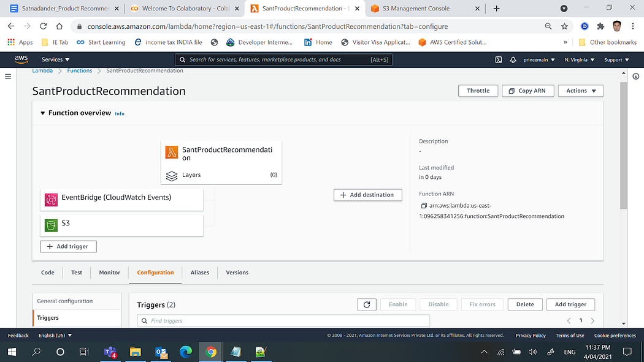The image size is (644, 362).
Task: Open the Chrome profile avatar
Action: pos(617,26)
